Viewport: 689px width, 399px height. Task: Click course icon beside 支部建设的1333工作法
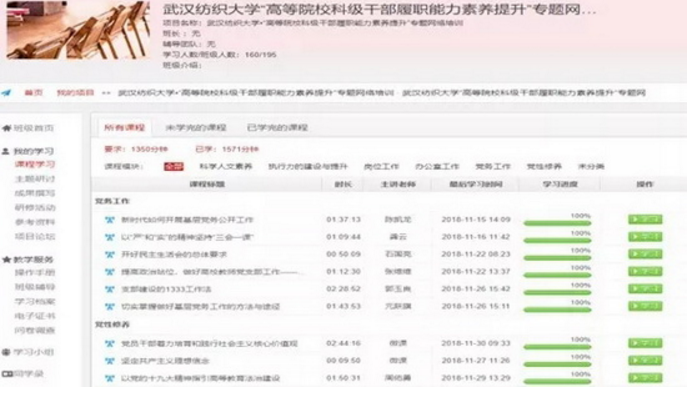pyautogui.click(x=109, y=289)
